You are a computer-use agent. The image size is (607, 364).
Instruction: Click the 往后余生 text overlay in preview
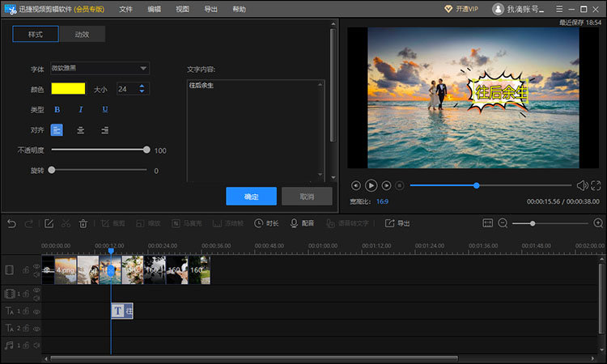501,92
